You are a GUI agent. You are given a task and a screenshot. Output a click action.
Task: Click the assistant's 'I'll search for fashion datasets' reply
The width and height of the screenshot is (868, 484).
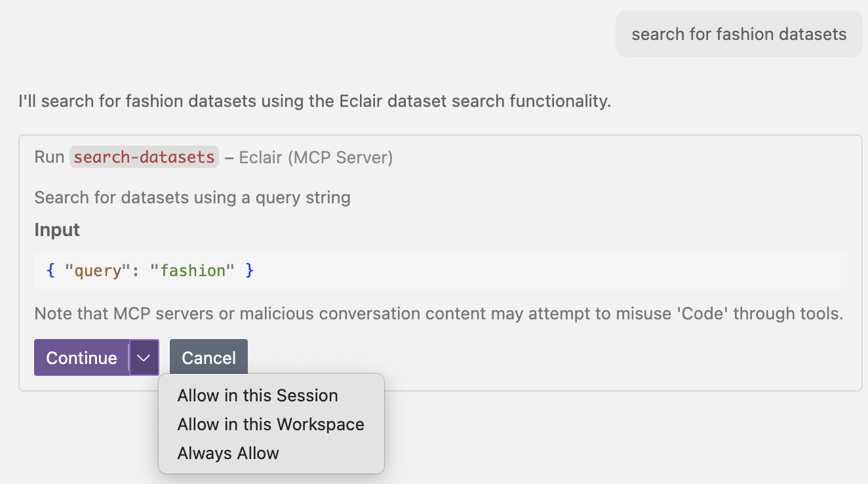coord(314,102)
